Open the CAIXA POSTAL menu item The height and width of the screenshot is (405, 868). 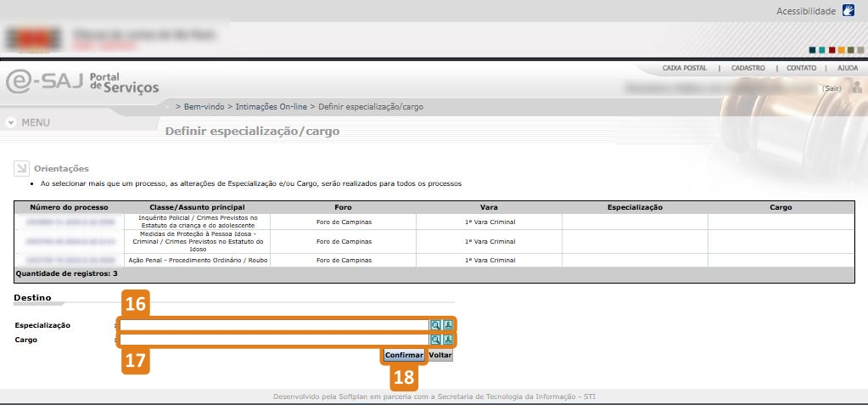(x=684, y=68)
